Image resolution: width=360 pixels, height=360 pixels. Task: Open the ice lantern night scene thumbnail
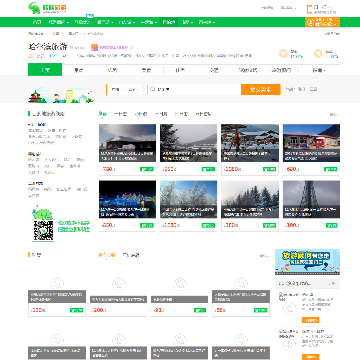[127, 199]
